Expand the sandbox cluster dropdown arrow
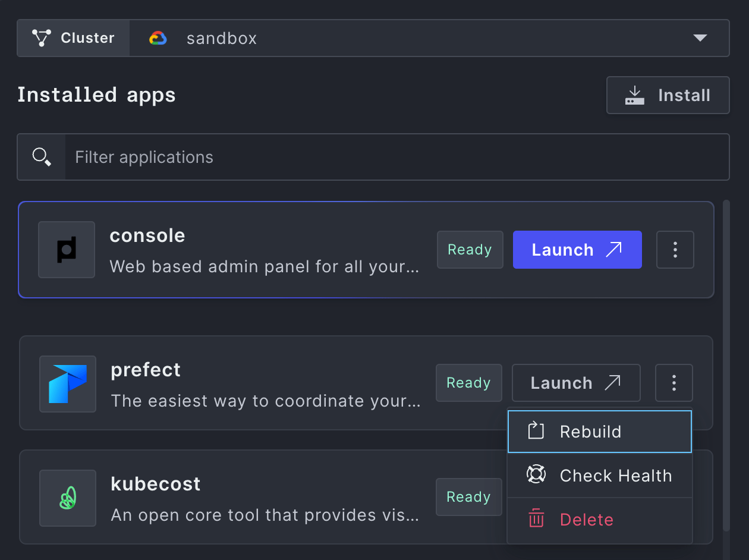This screenshot has width=749, height=560. click(700, 39)
